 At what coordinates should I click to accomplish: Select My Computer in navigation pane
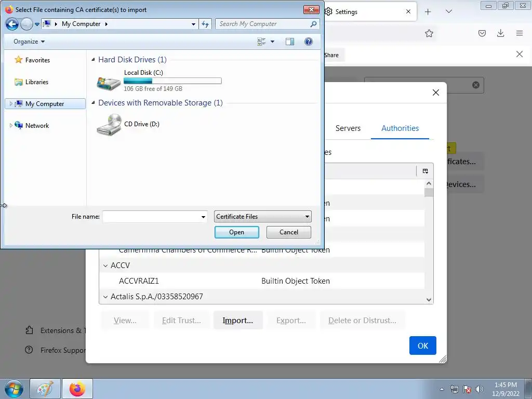click(45, 104)
